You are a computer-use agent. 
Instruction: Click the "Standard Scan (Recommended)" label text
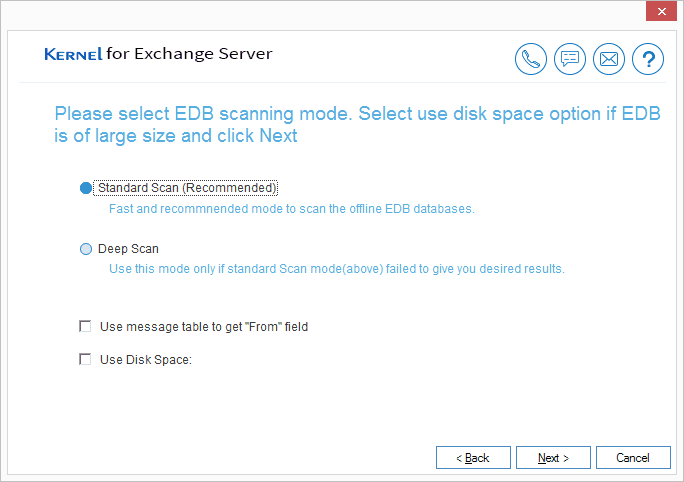[x=187, y=188]
